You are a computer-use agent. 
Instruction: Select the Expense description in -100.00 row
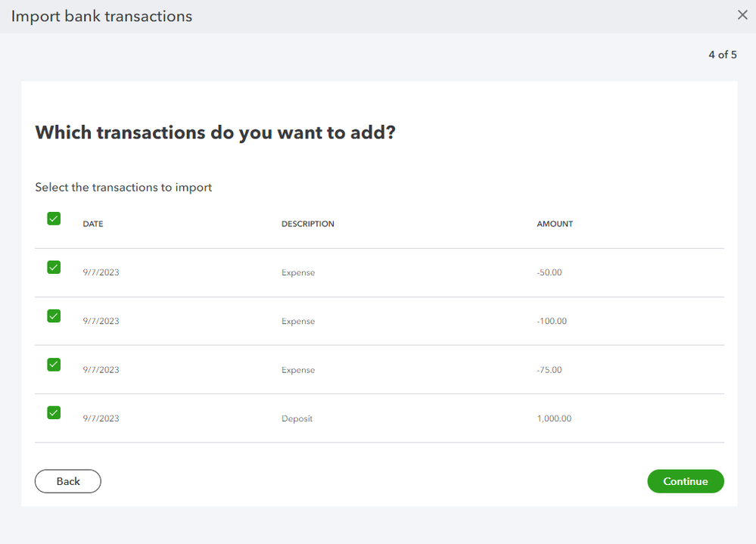tap(298, 322)
